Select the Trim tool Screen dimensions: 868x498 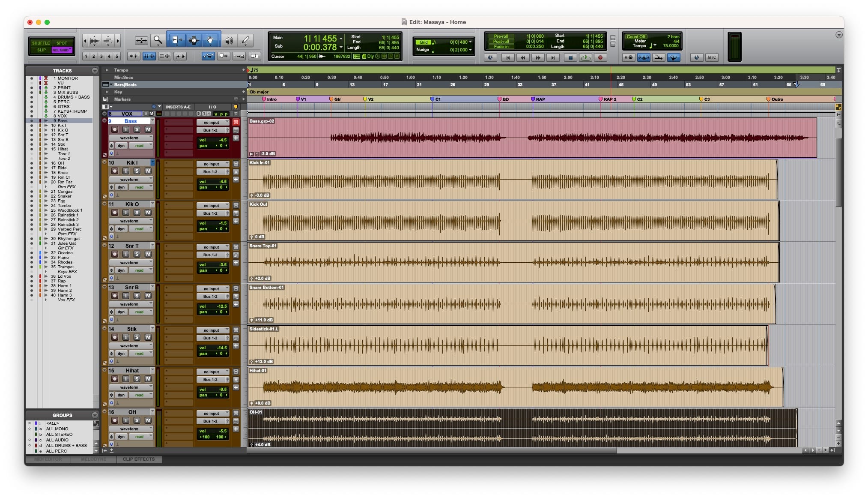176,40
